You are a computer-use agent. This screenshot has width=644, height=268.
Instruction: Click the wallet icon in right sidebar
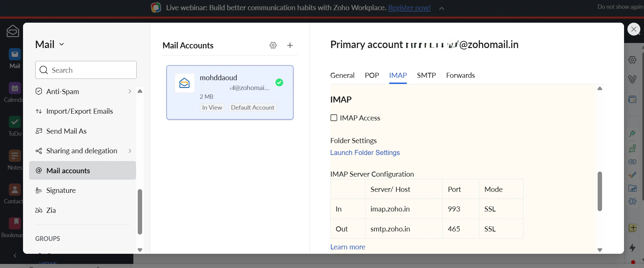click(632, 99)
